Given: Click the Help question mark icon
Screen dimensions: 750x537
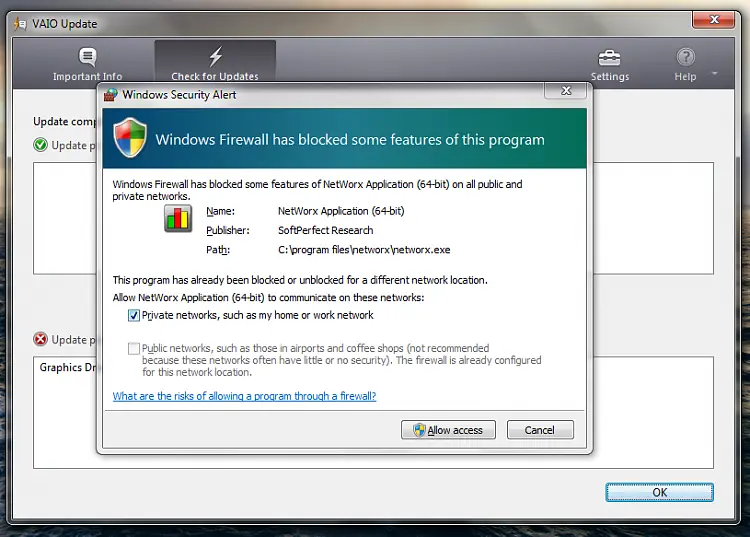Looking at the screenshot, I should pos(685,57).
